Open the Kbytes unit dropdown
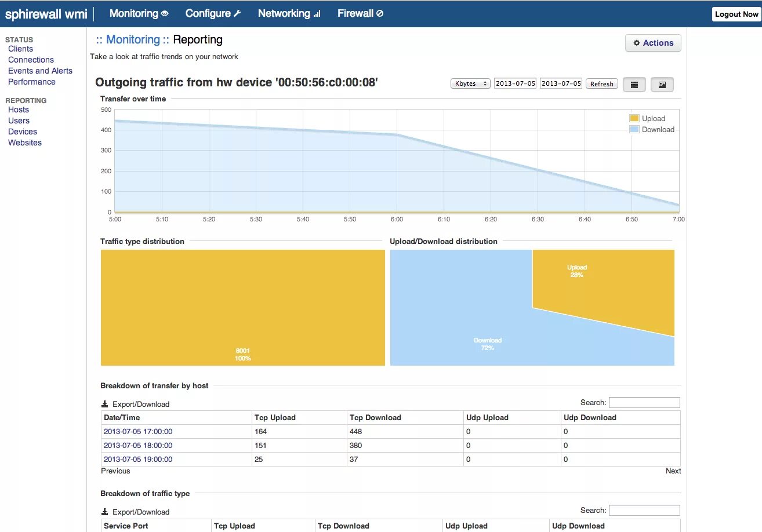762x532 pixels. coord(471,83)
